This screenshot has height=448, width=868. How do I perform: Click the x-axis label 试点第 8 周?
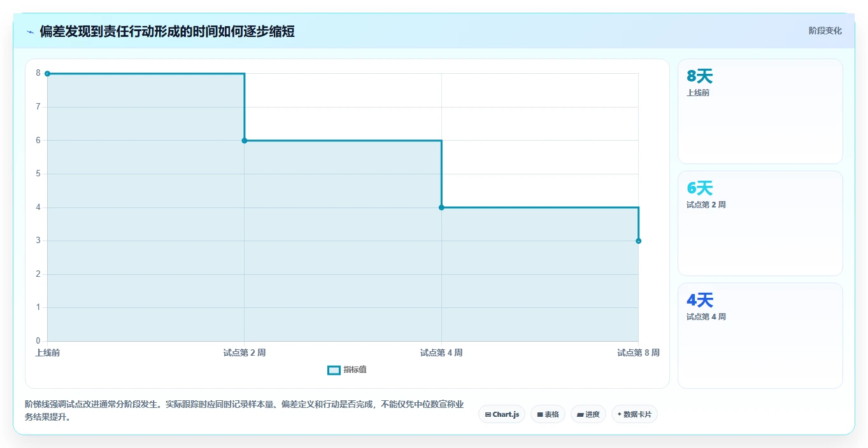click(x=638, y=353)
